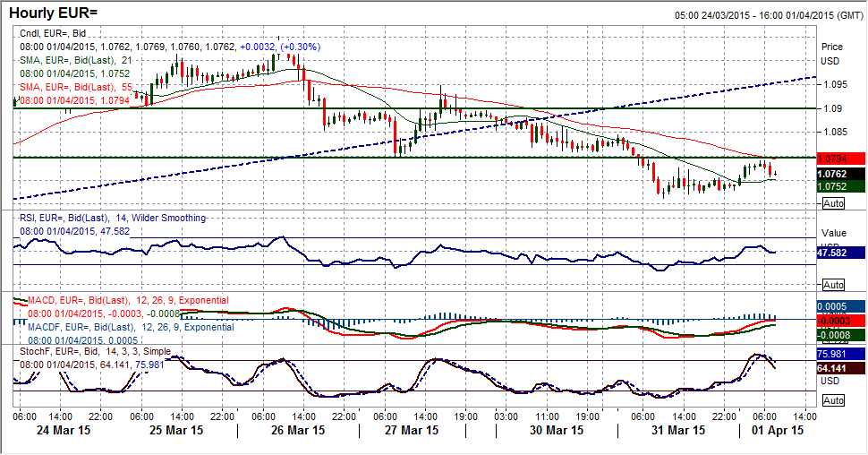Click the green 1.0752 SMA price tag
The width and height of the screenshot is (868, 455).
[x=841, y=186]
